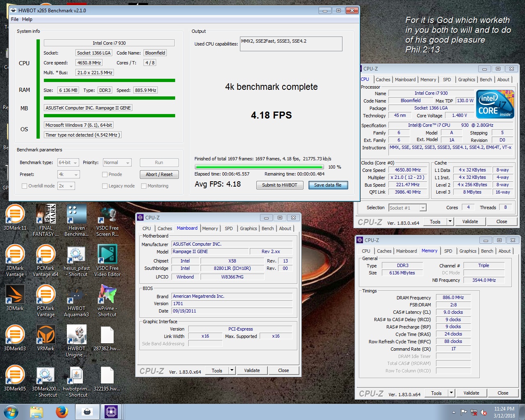
Task: Click the 4.18 FPS result text
Action: pyautogui.click(x=271, y=115)
